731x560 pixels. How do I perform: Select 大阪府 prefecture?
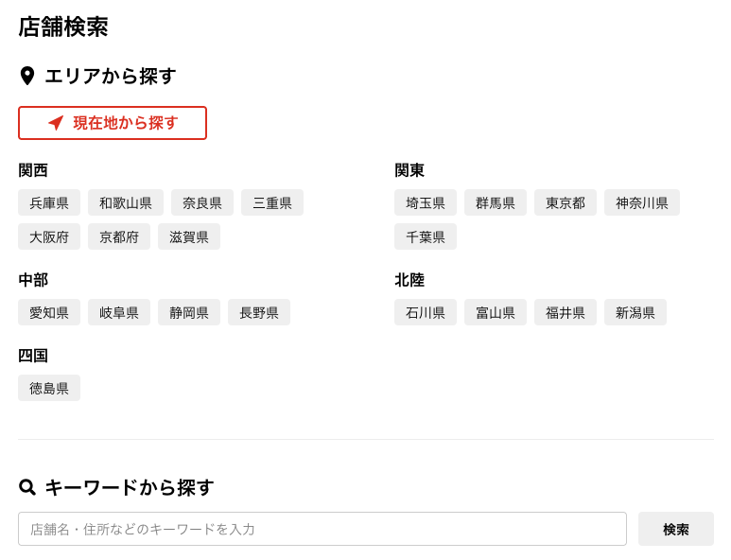(49, 236)
